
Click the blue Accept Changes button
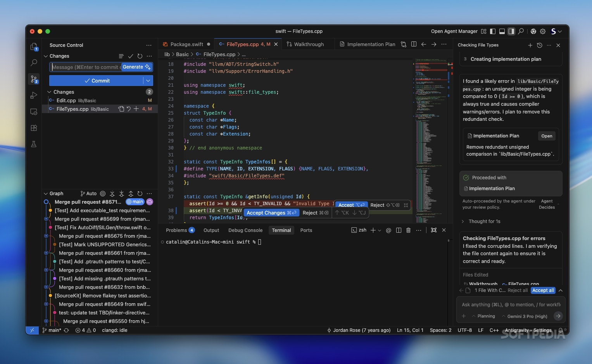point(271,213)
